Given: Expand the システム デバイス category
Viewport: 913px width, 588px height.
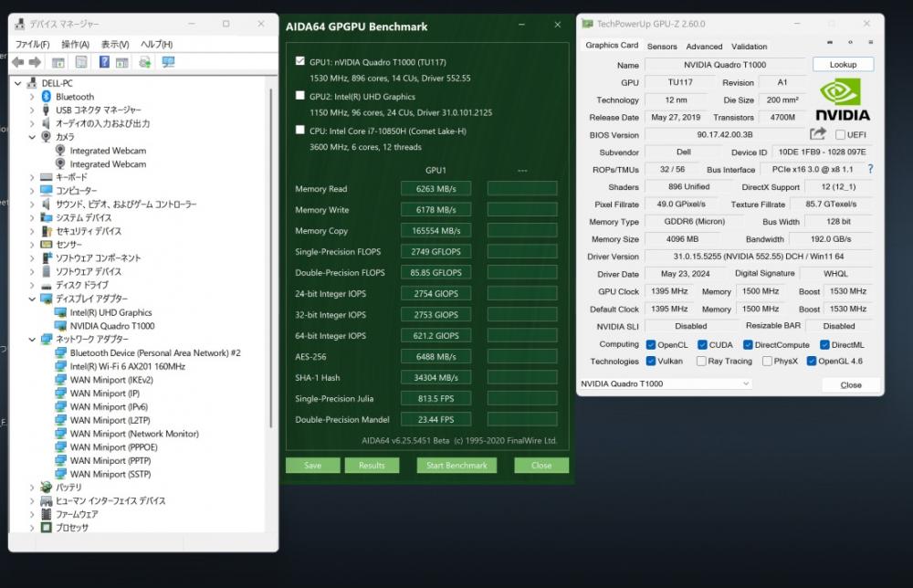Looking at the screenshot, I should click(x=32, y=217).
